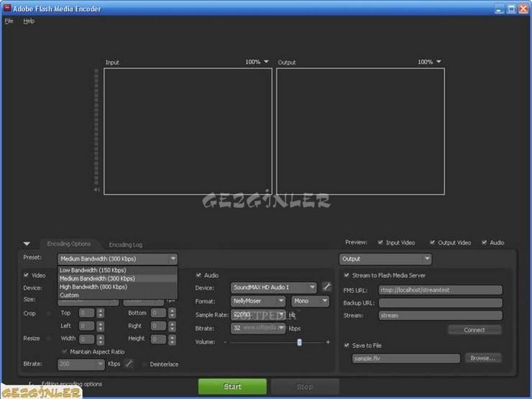Screen dimensions: 532x399
Task: Switch to Encoding Log tab
Action: click(x=126, y=244)
